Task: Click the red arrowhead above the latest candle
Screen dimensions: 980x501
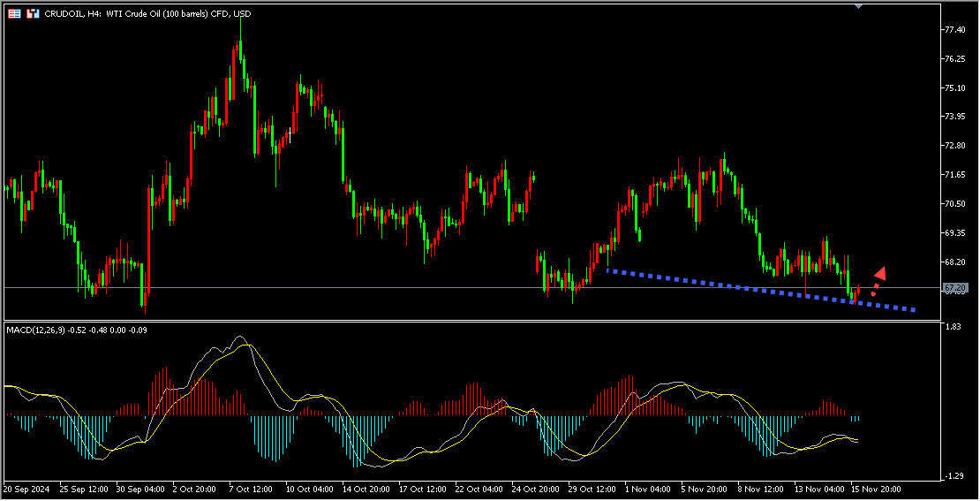Action: tap(880, 273)
